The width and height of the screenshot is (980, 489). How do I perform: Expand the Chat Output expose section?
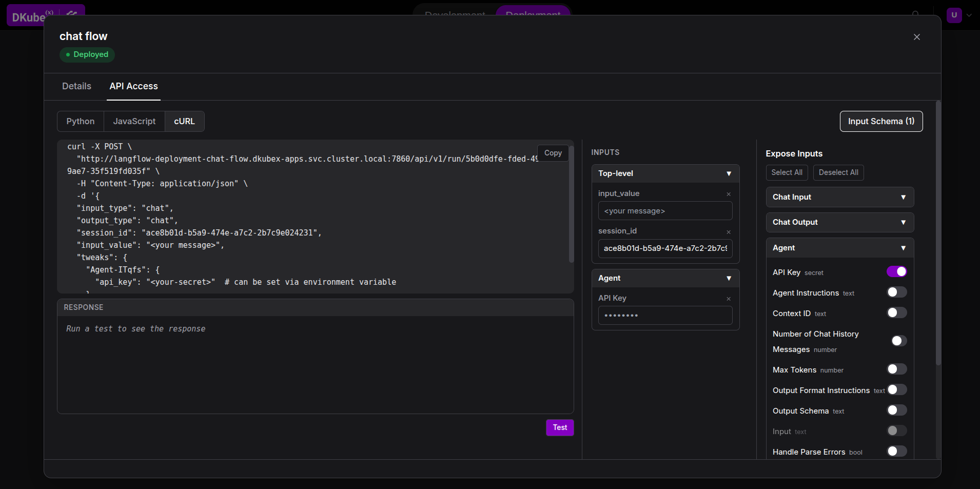coord(839,222)
